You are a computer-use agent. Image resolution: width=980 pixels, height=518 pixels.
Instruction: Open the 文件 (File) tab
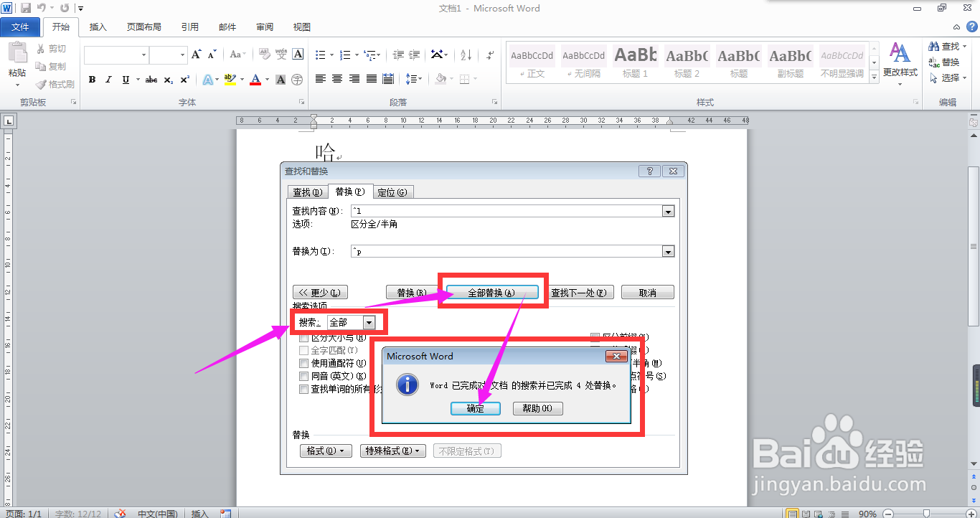pos(21,27)
